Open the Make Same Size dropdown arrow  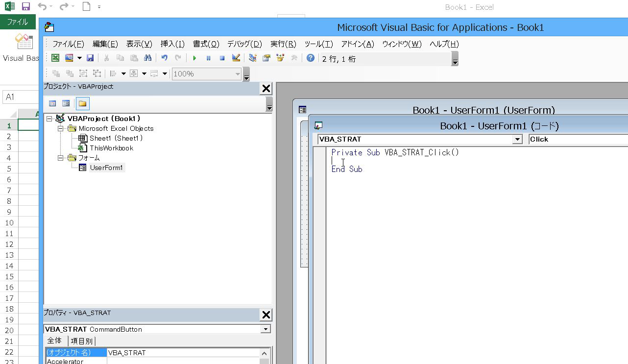(x=165, y=74)
